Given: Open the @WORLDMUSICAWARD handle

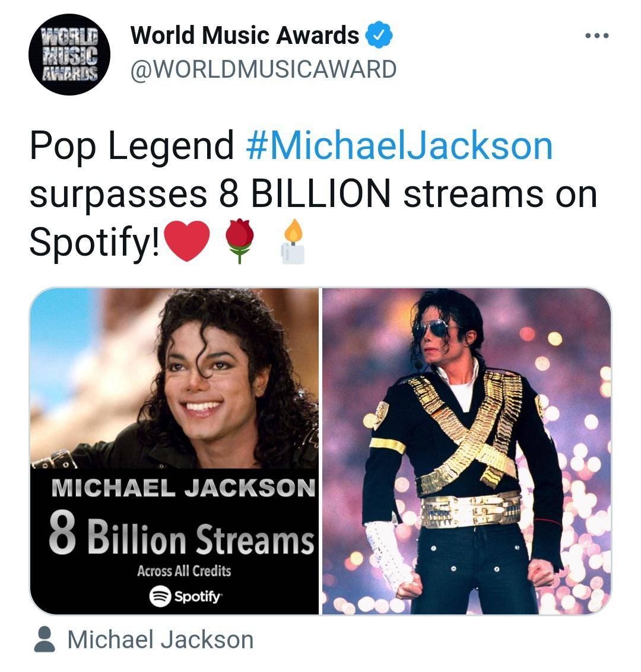Looking at the screenshot, I should click(x=264, y=69).
